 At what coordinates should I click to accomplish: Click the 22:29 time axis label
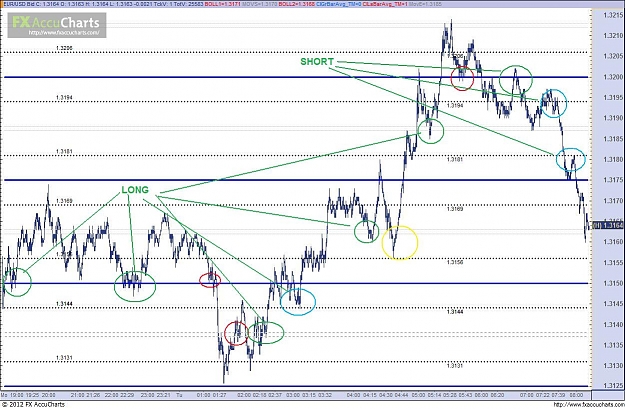(x=127, y=395)
